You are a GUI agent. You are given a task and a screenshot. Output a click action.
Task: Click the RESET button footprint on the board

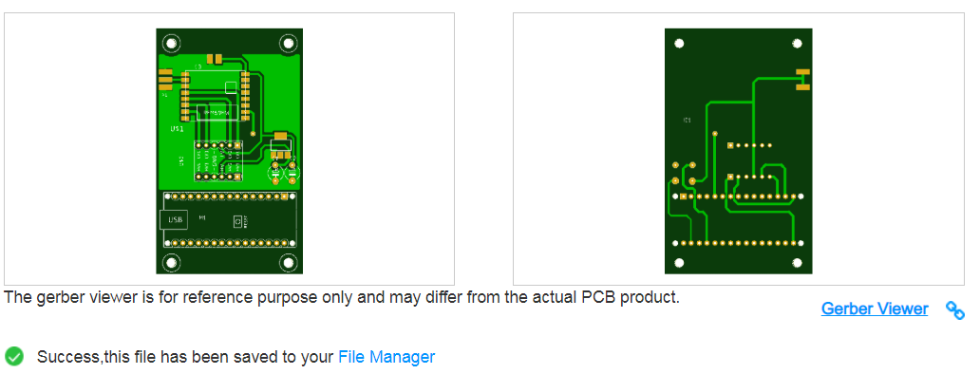(237, 221)
